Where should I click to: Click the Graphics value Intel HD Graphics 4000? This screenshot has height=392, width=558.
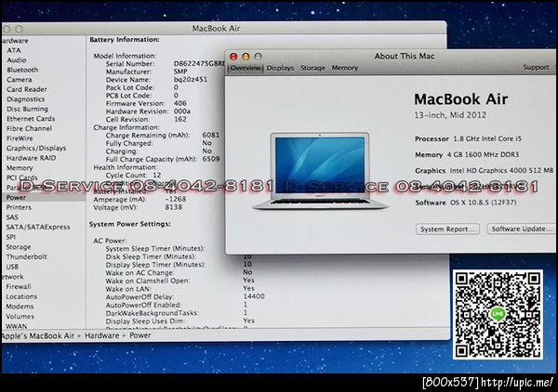tap(501, 171)
